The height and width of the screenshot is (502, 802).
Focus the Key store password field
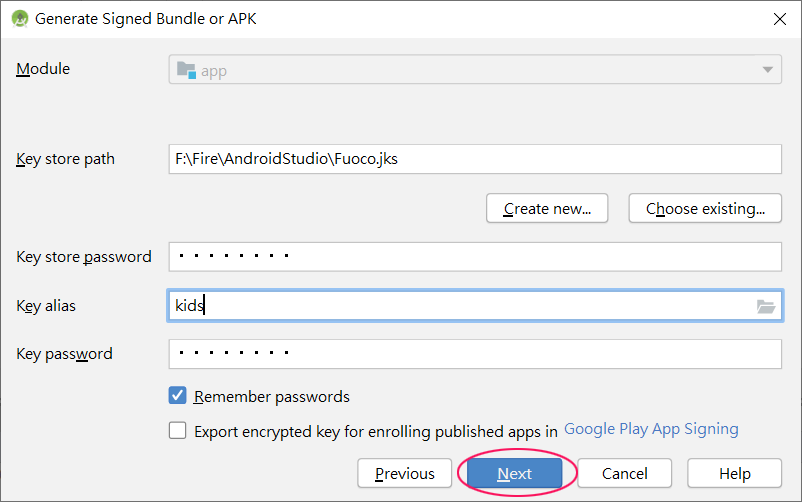coord(475,257)
